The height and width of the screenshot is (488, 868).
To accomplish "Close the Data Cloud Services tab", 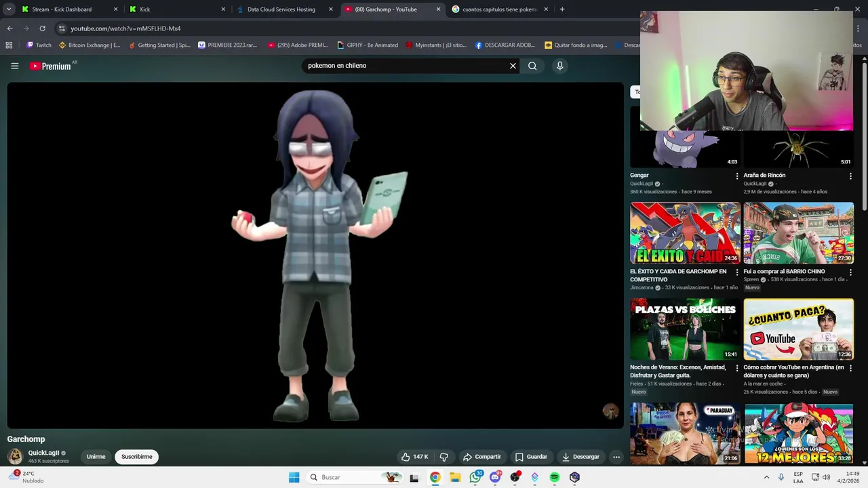I will click(x=331, y=9).
